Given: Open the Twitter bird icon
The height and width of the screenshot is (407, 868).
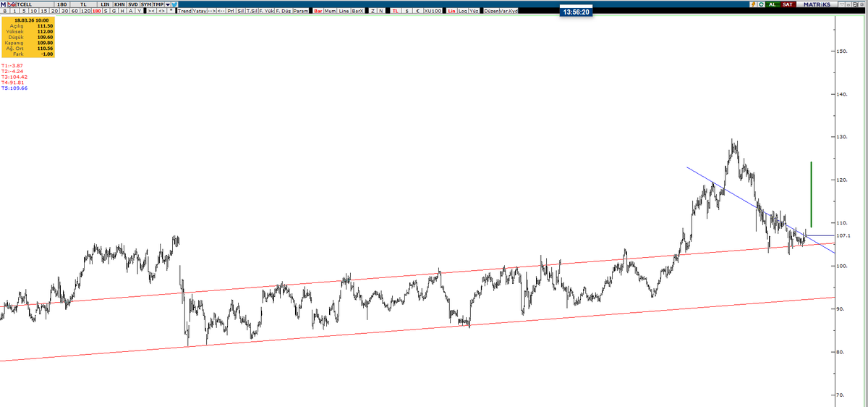Looking at the screenshot, I should click(x=174, y=4).
